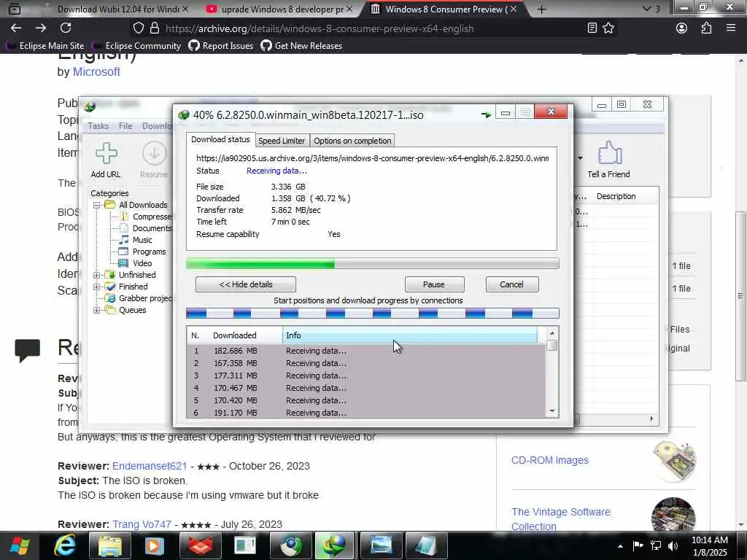The image size is (747, 560).
Task: Select the Programs category
Action: pos(149,252)
